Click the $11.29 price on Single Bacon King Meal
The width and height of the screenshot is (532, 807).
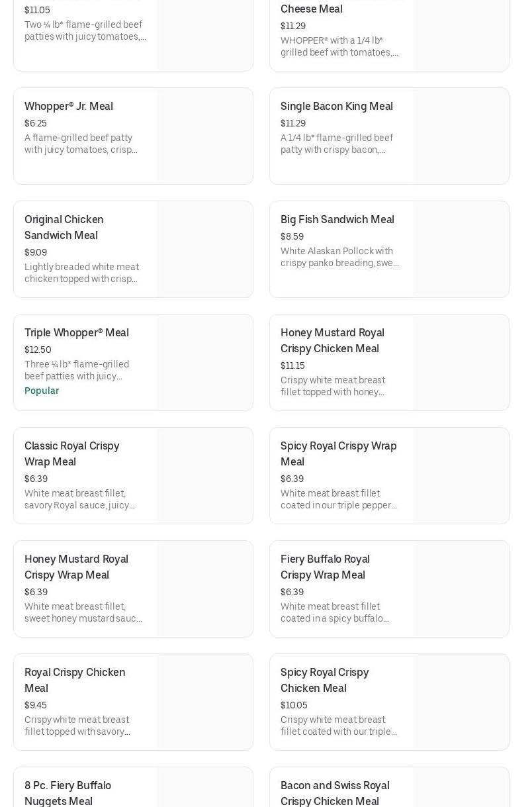coord(293,124)
